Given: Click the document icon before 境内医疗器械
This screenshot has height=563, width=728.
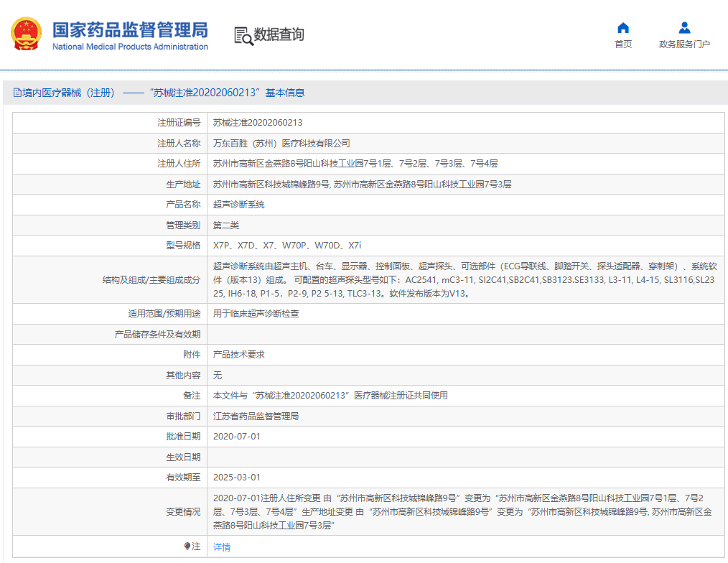Looking at the screenshot, I should [17, 93].
